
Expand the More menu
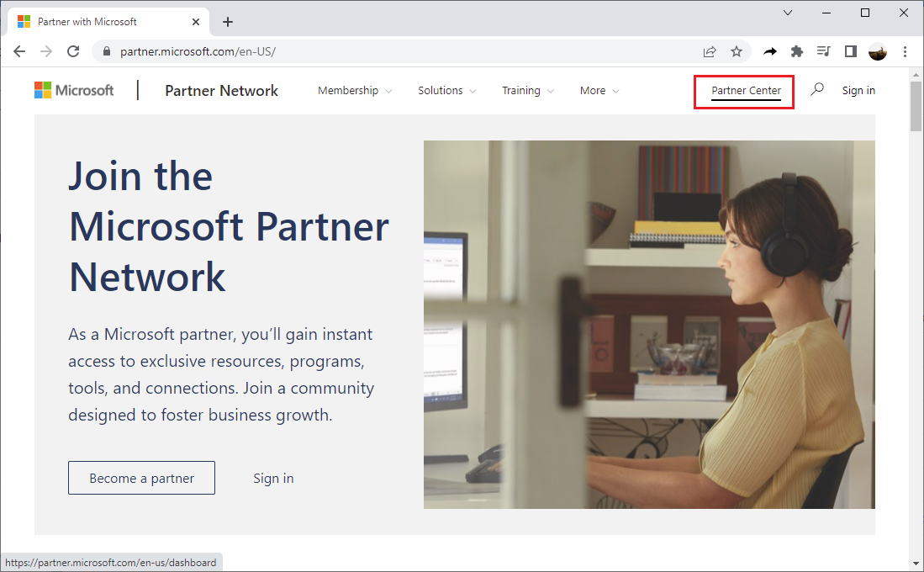click(600, 90)
